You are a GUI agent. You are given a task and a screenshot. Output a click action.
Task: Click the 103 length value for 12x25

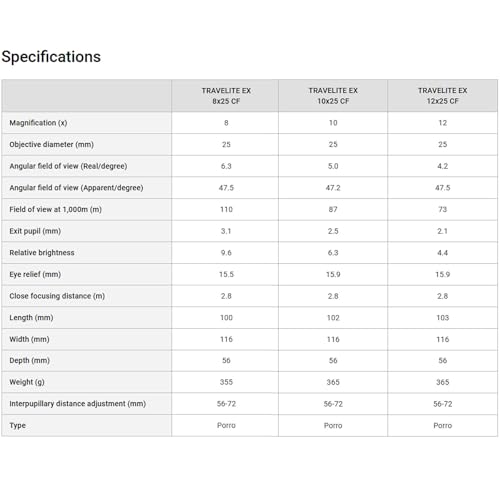click(x=443, y=318)
